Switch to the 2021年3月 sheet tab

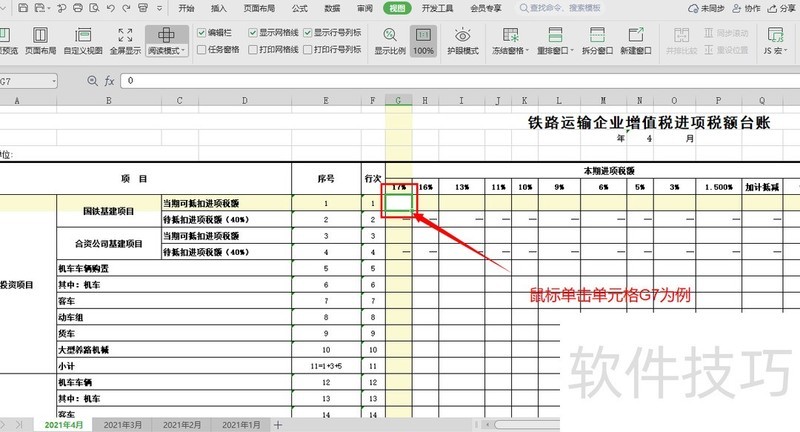[x=123, y=425]
